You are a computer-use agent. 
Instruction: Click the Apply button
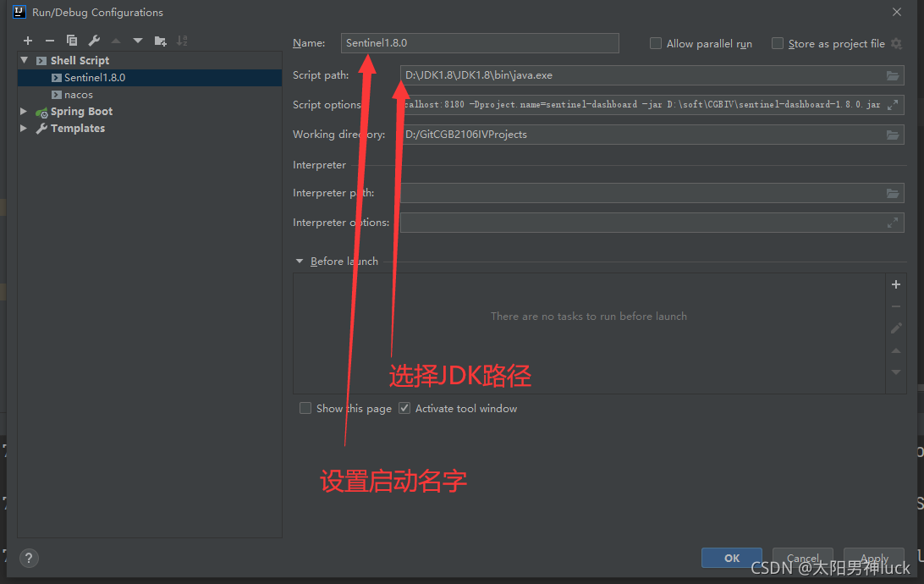[874, 558]
